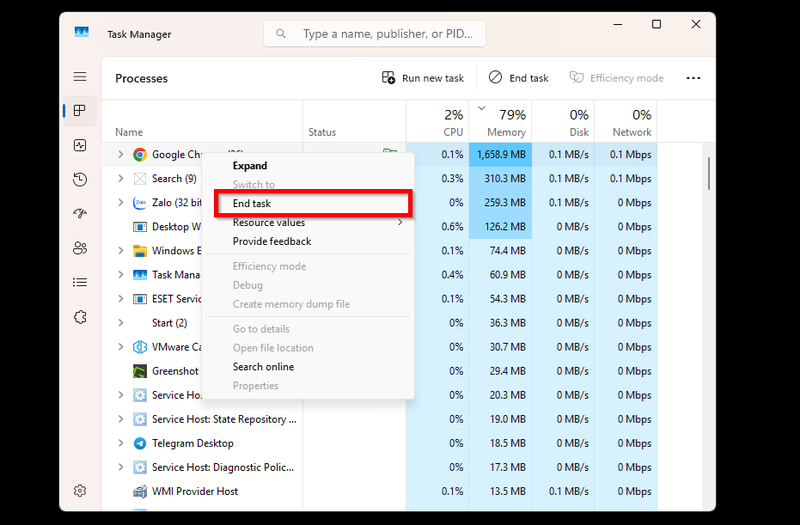The image size is (800, 525).
Task: Click the Telegram Desktop process icon
Action: 139,443
